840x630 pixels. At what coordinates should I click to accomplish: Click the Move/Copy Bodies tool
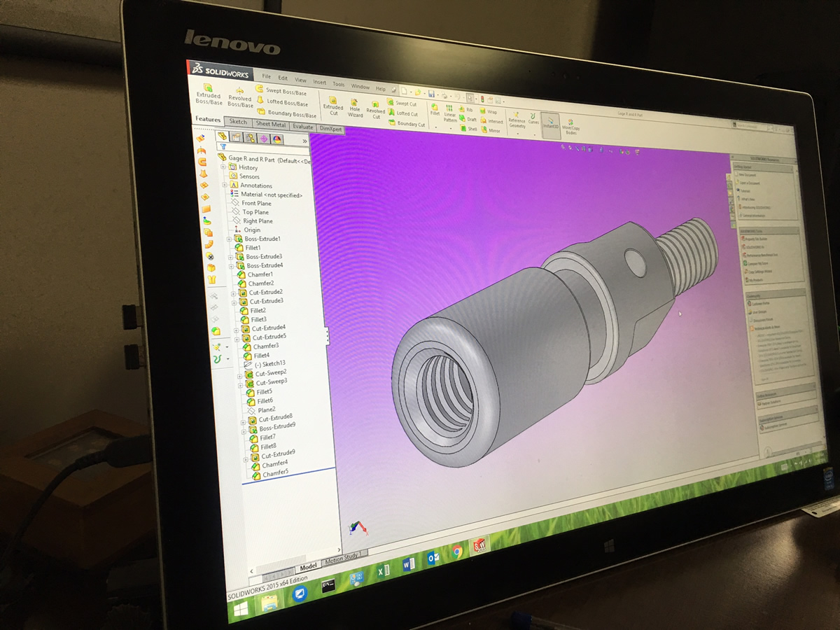571,127
